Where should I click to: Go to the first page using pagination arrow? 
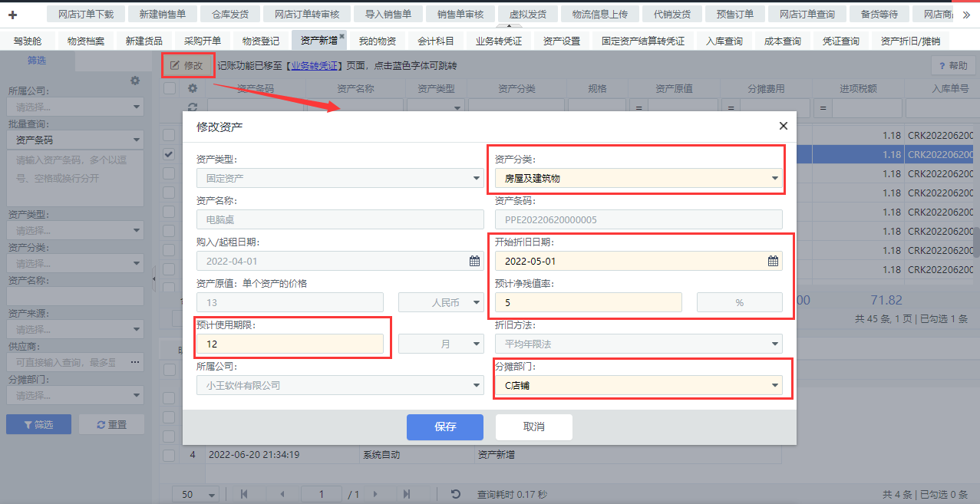(244, 495)
